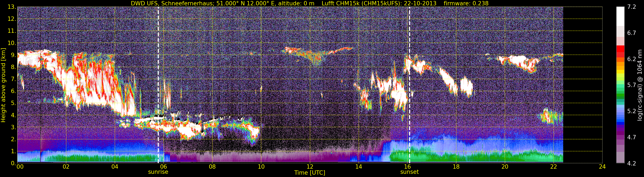Click the time axis tick "24"
The height and width of the screenshot is (177, 644).
(602, 167)
